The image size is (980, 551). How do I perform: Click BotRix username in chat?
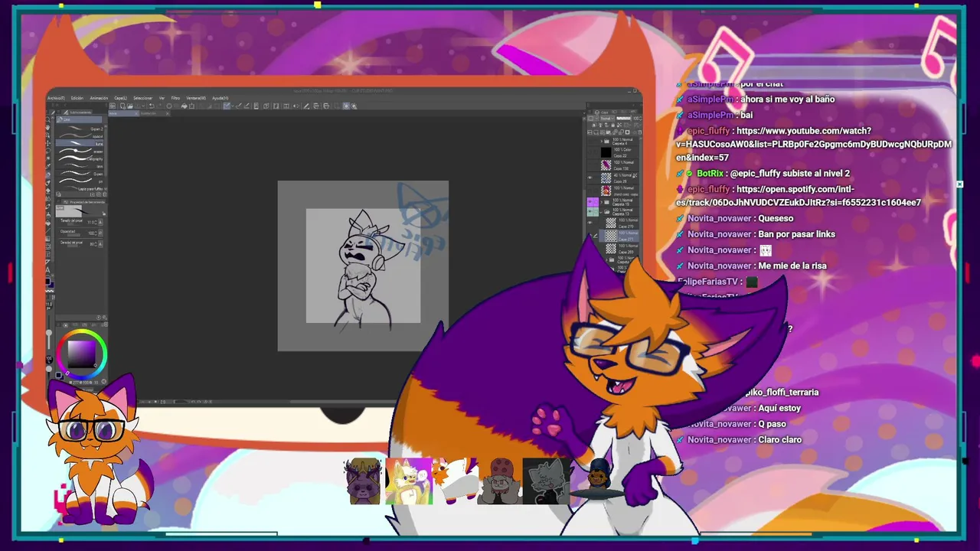(709, 174)
